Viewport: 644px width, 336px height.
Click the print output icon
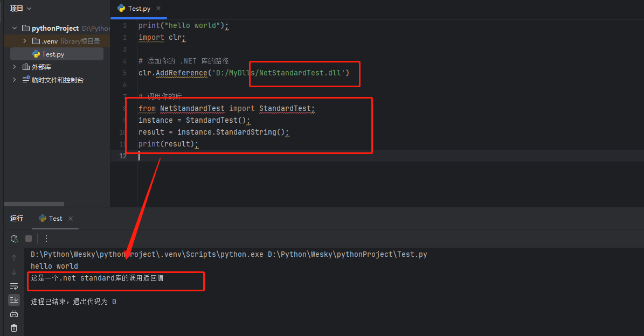[x=14, y=314]
